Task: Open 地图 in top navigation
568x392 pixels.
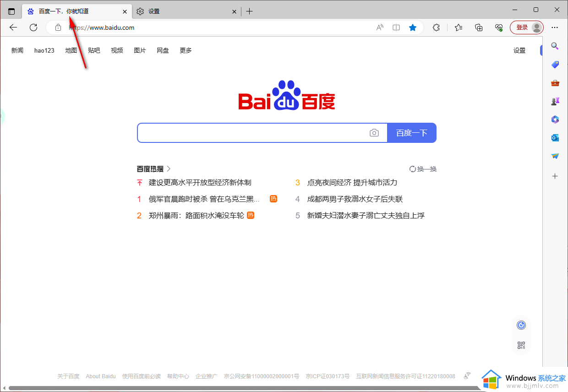Action: coord(71,50)
